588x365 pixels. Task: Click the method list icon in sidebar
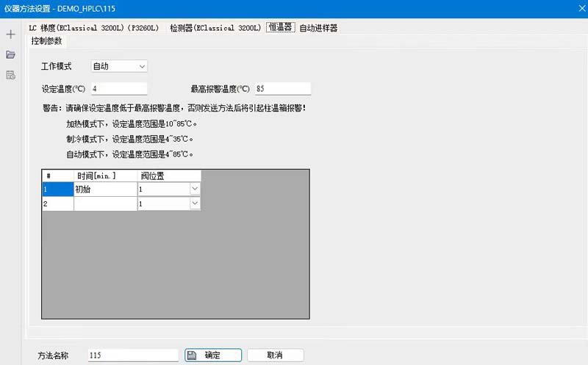pyautogui.click(x=10, y=75)
